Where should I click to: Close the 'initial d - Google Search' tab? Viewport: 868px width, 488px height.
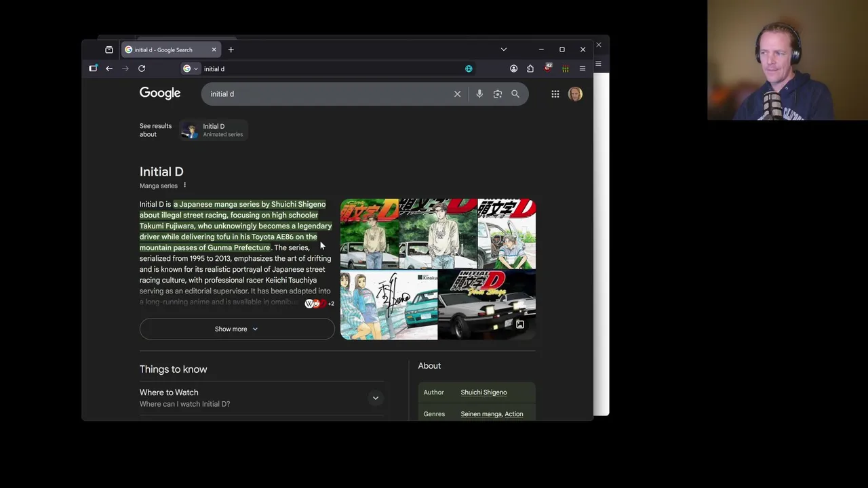(x=214, y=49)
